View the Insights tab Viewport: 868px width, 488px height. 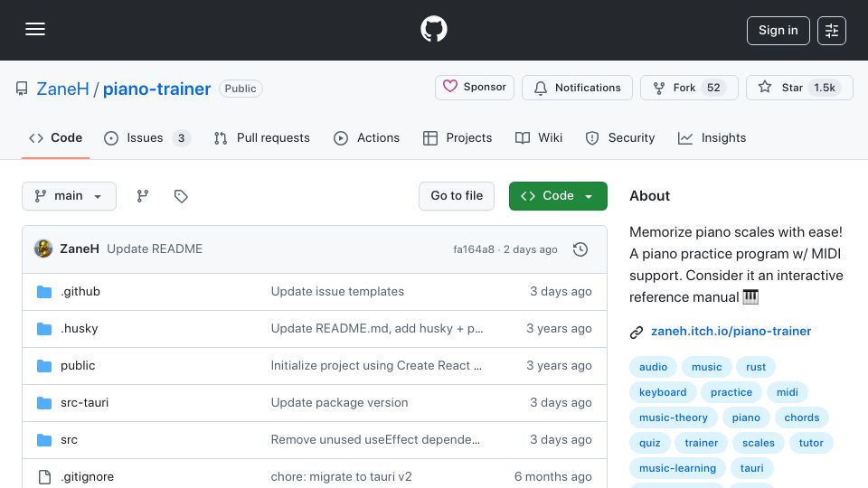[x=712, y=137]
